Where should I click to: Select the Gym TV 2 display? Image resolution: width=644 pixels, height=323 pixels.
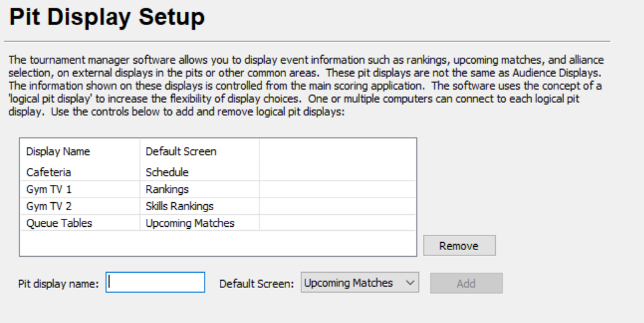pyautogui.click(x=48, y=206)
